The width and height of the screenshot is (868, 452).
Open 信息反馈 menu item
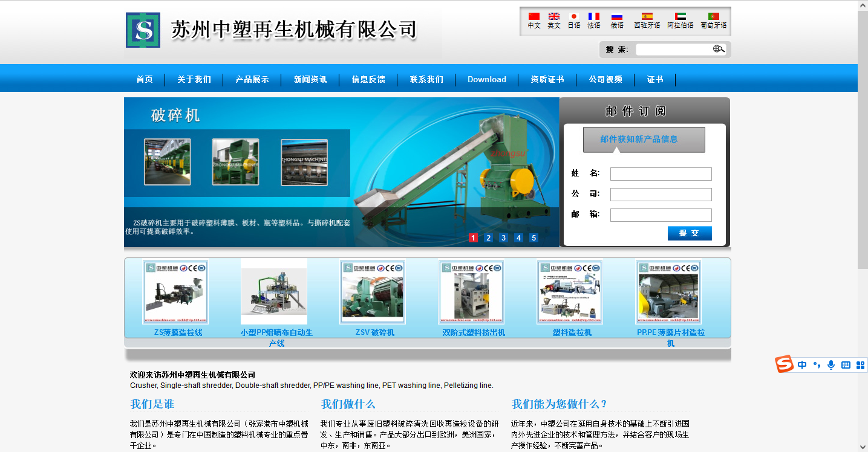[368, 79]
